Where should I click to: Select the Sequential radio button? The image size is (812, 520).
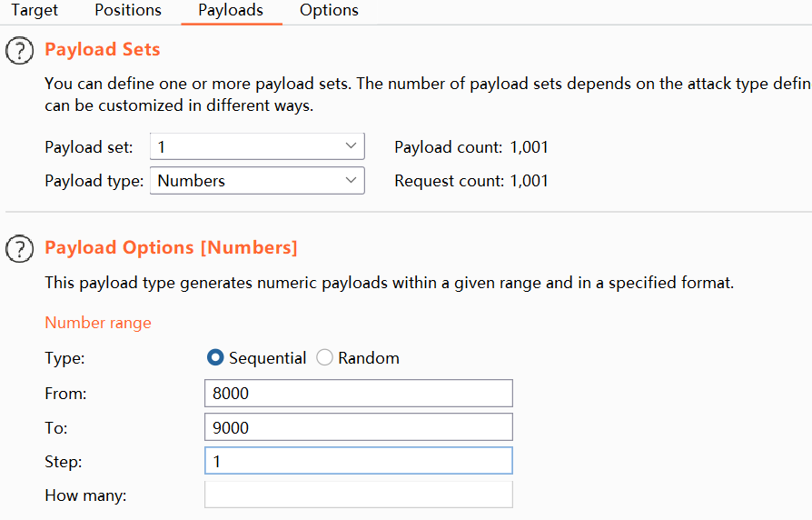click(x=215, y=358)
